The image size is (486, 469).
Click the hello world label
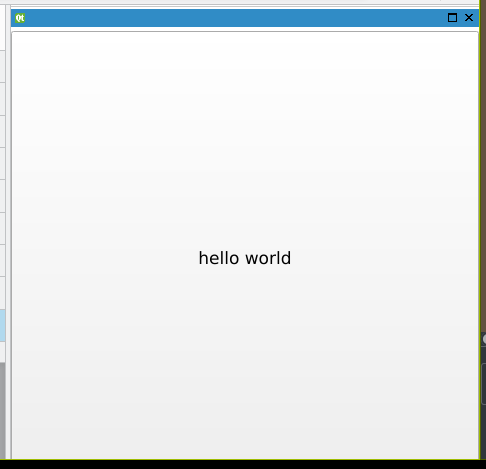245,258
